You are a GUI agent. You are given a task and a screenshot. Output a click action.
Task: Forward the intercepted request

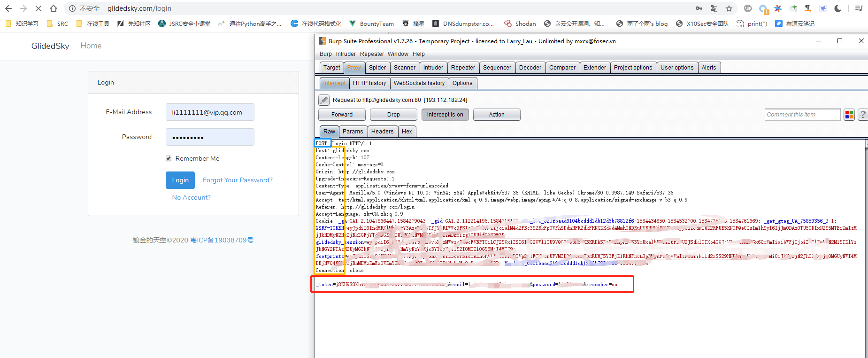point(342,115)
